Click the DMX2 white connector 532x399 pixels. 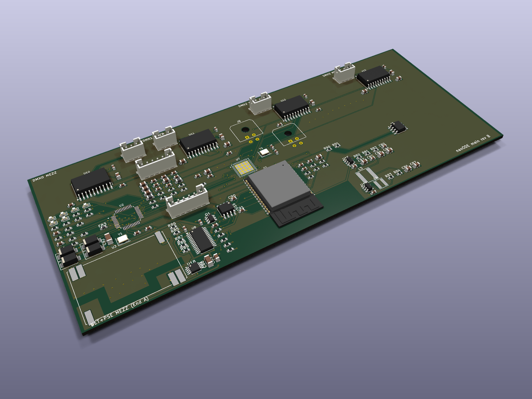[x=260, y=103]
